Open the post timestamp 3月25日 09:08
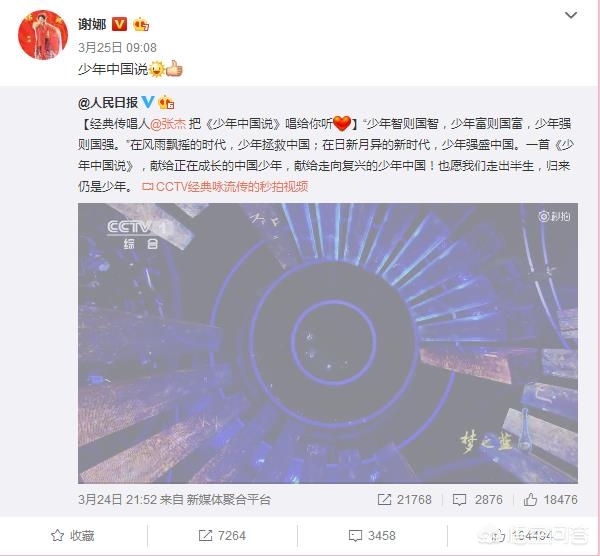 117,47
